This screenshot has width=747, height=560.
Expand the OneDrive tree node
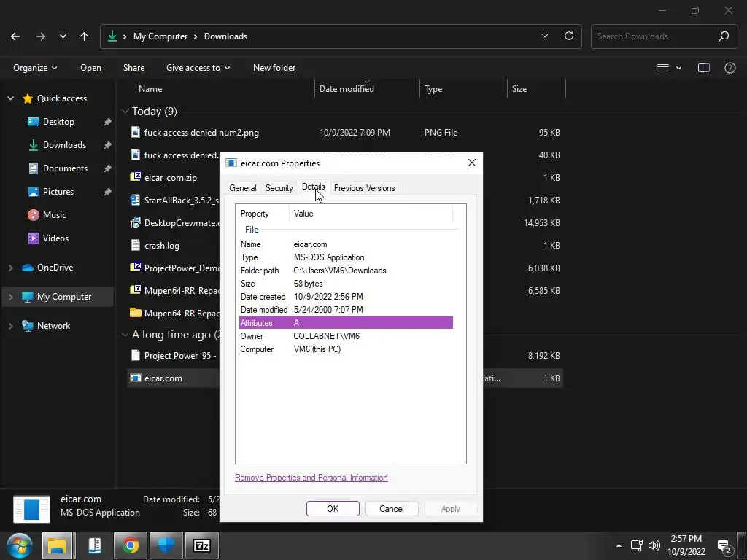pos(10,268)
